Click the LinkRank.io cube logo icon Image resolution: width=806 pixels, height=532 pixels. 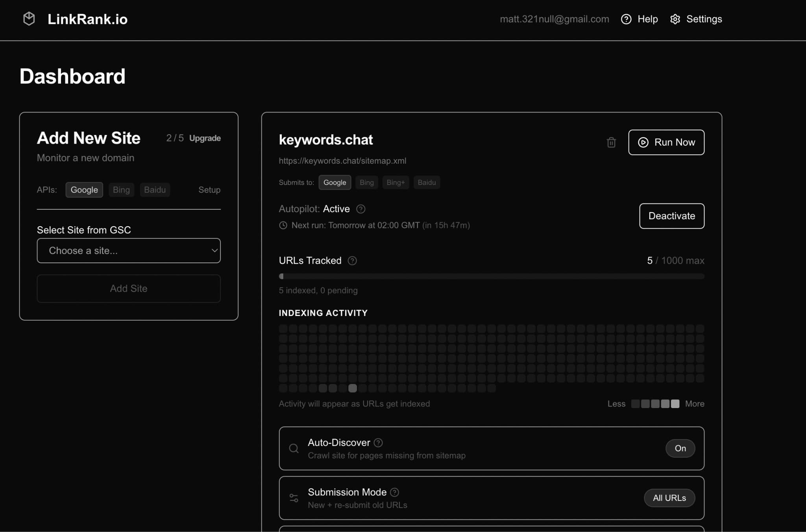pyautogui.click(x=29, y=18)
